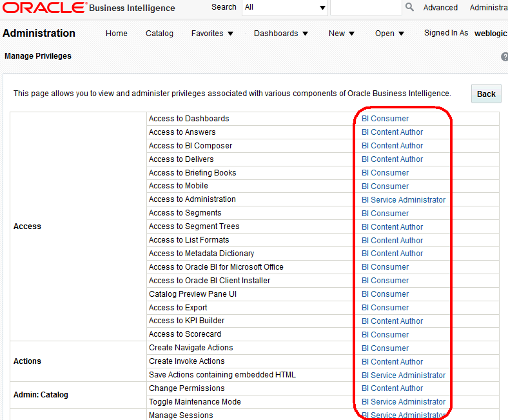Open BI Content Author for Access to Segment Trees
The width and height of the screenshot is (508, 420).
[392, 227]
